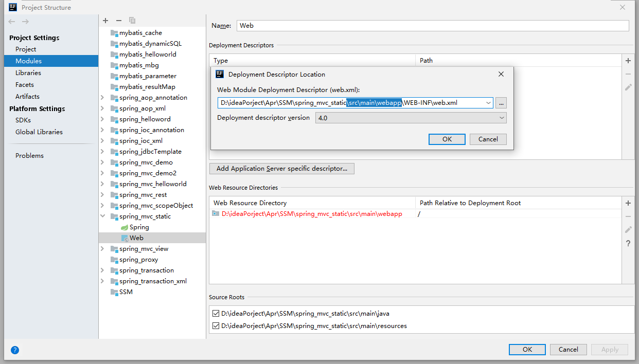Click the mybatis_cache module folder icon
The image size is (639, 364).
click(114, 33)
